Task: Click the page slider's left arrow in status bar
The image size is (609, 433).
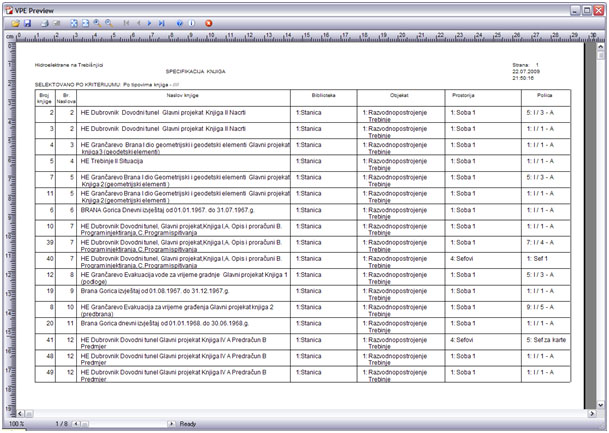Action: (76, 424)
